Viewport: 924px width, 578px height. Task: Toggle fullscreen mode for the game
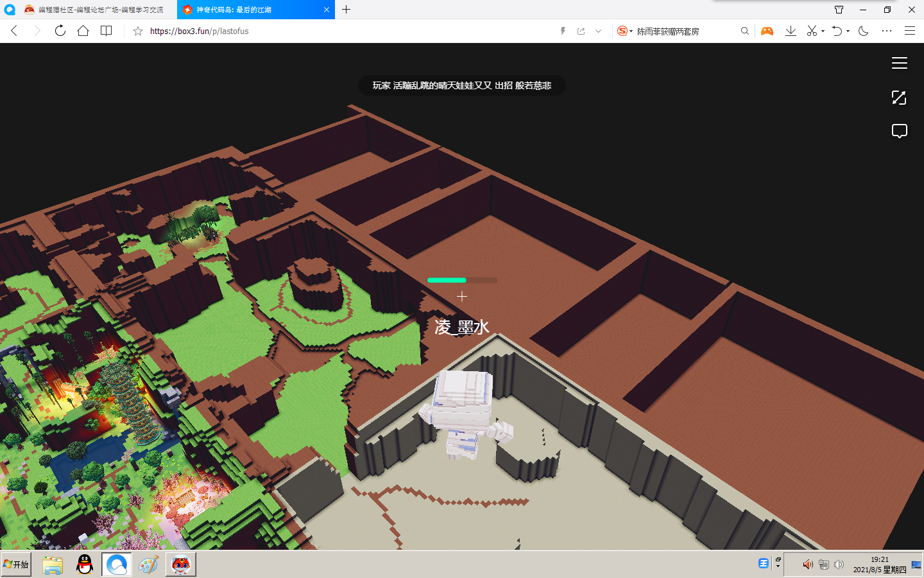point(899,98)
